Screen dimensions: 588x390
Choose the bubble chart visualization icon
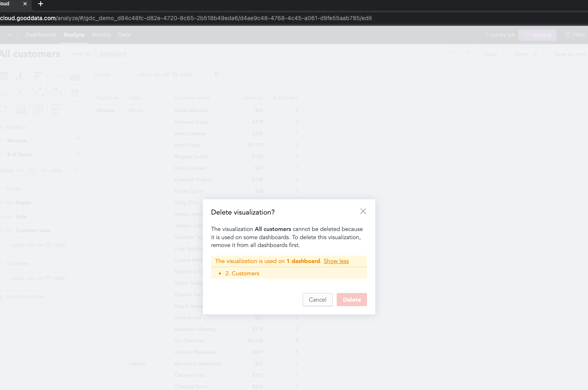57,92
